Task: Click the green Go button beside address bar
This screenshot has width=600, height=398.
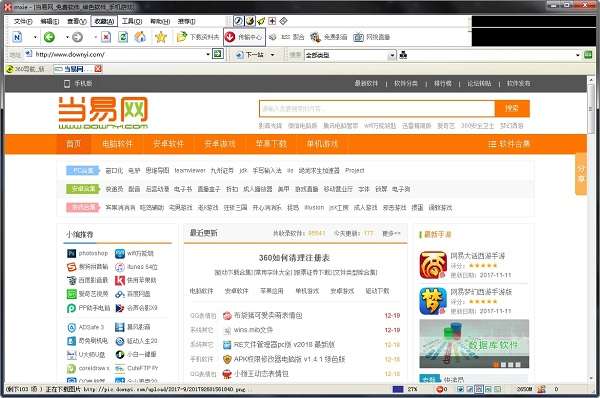Action: point(217,54)
